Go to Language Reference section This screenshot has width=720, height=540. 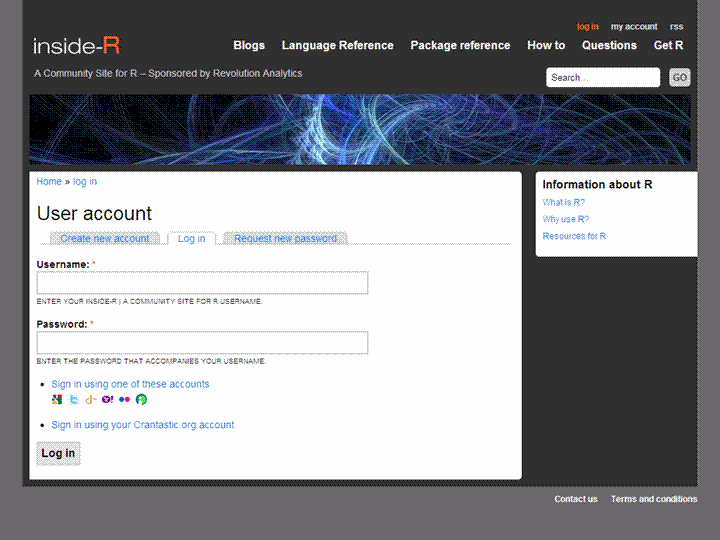[x=337, y=45]
